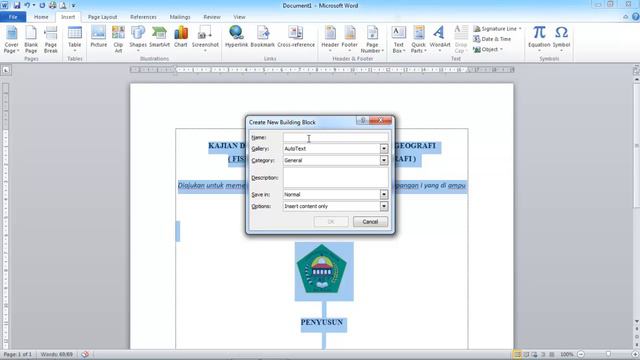Add a Signature Line
The width and height of the screenshot is (640, 360).
(x=497, y=29)
